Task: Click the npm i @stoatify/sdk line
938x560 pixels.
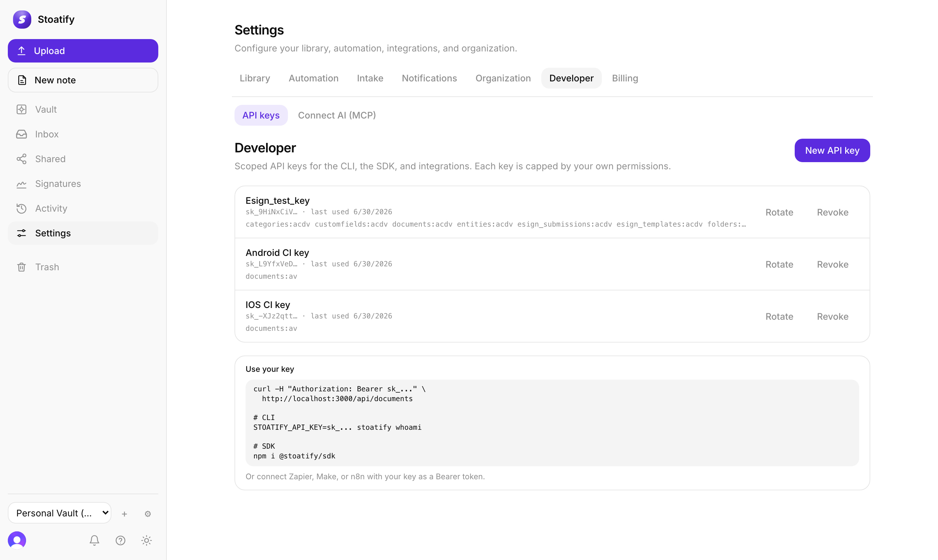Action: tap(294, 456)
